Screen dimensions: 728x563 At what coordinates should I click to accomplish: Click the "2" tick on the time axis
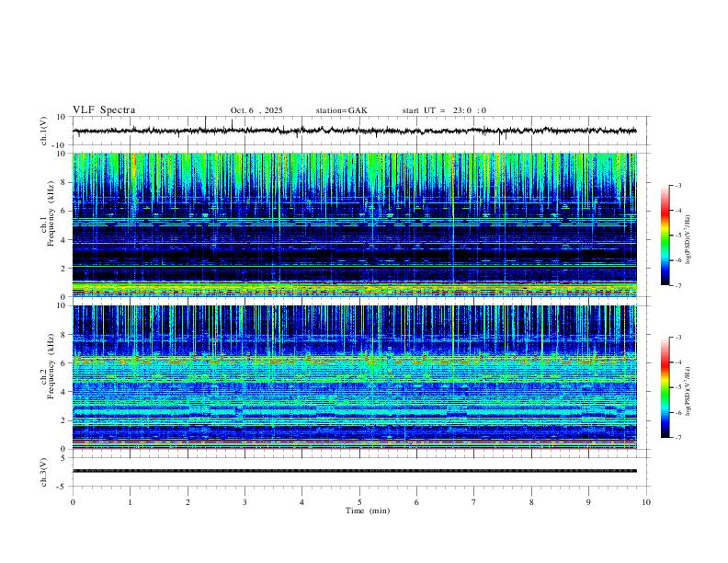click(x=188, y=502)
